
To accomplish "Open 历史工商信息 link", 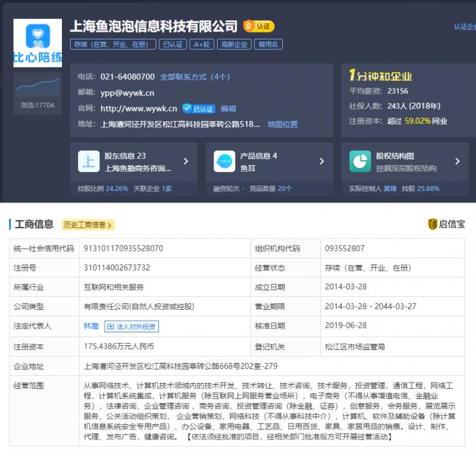I will [x=88, y=225].
